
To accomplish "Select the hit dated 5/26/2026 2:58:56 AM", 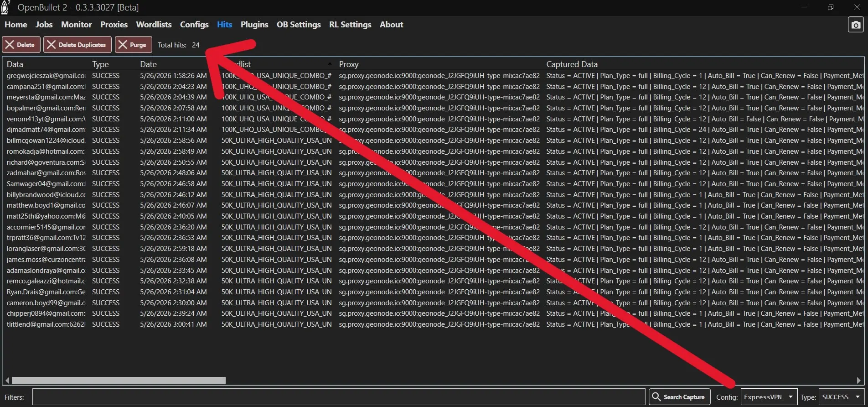I will [x=433, y=141].
